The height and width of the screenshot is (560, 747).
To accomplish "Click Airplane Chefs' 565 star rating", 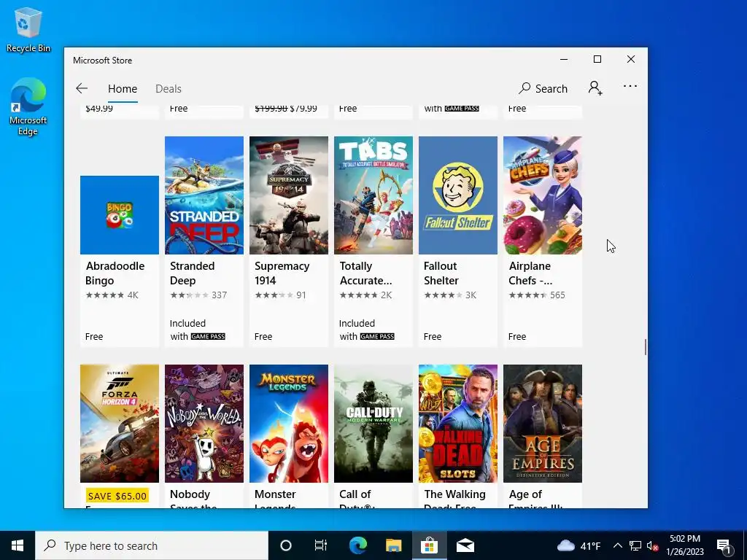I will (537, 295).
